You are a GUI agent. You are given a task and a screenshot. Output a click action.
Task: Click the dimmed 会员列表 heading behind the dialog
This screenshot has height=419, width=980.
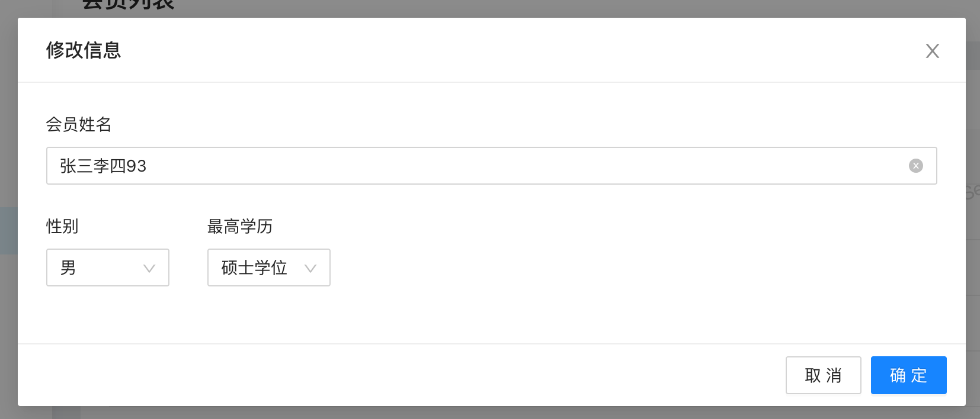point(128,5)
